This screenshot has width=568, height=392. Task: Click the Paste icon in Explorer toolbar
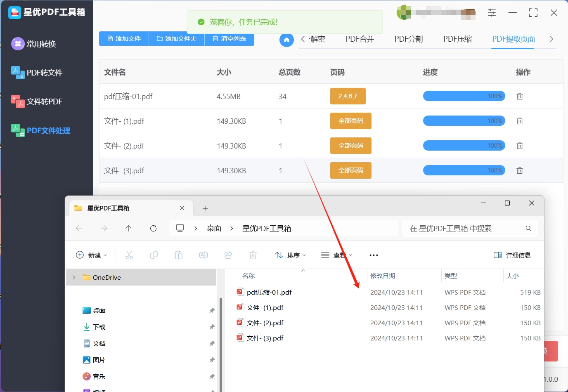pos(179,255)
